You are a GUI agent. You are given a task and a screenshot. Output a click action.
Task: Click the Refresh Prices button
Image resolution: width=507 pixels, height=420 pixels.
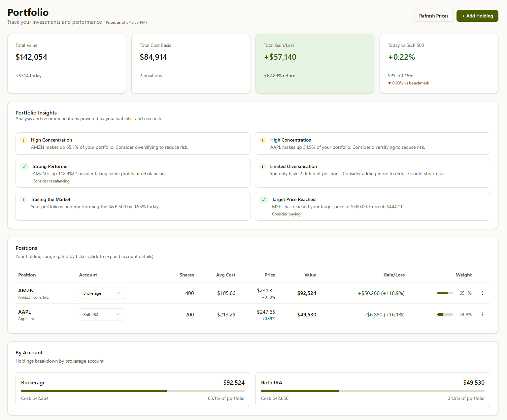click(433, 16)
